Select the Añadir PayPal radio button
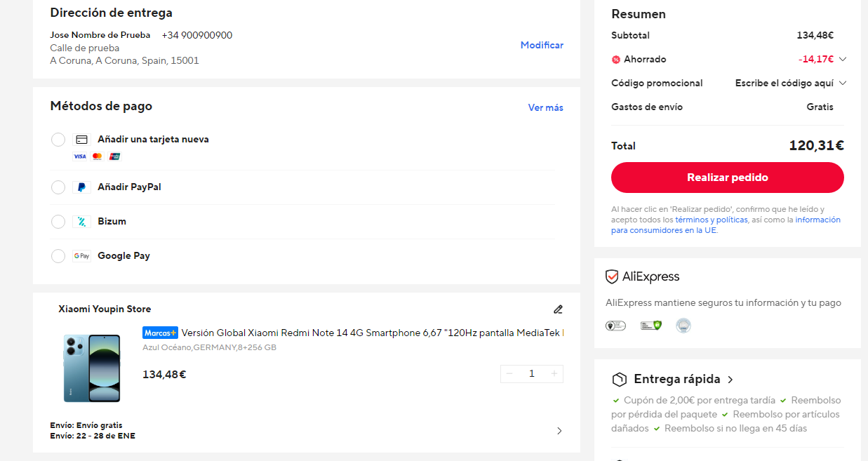The image size is (868, 461). coord(58,187)
